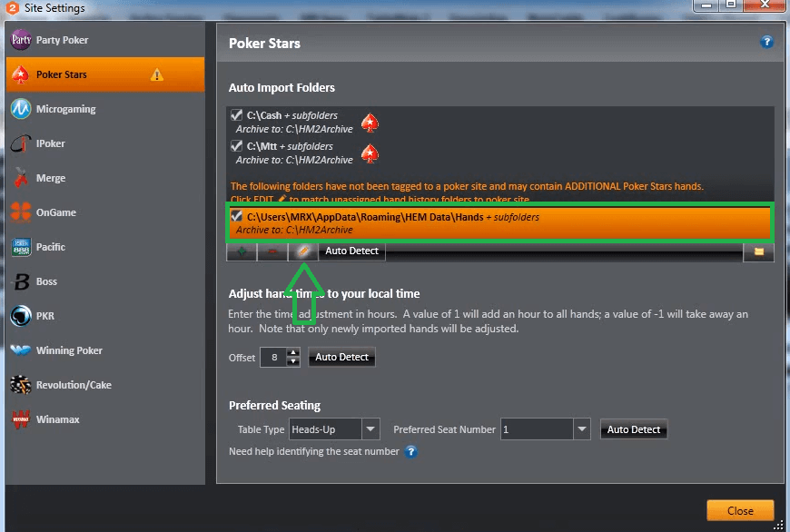The width and height of the screenshot is (790, 532).
Task: Open the Poker Stars help icon at top right
Action: pos(766,42)
